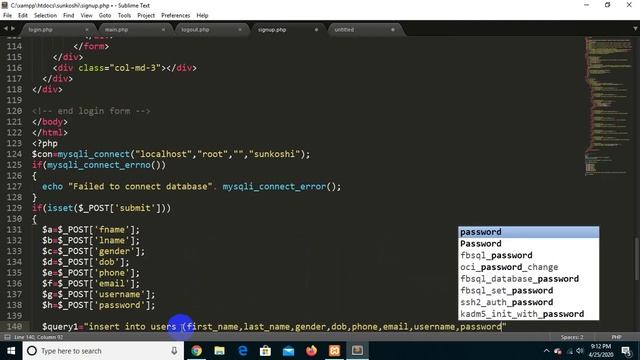Open Google Chrome from taskbar

tap(196, 351)
